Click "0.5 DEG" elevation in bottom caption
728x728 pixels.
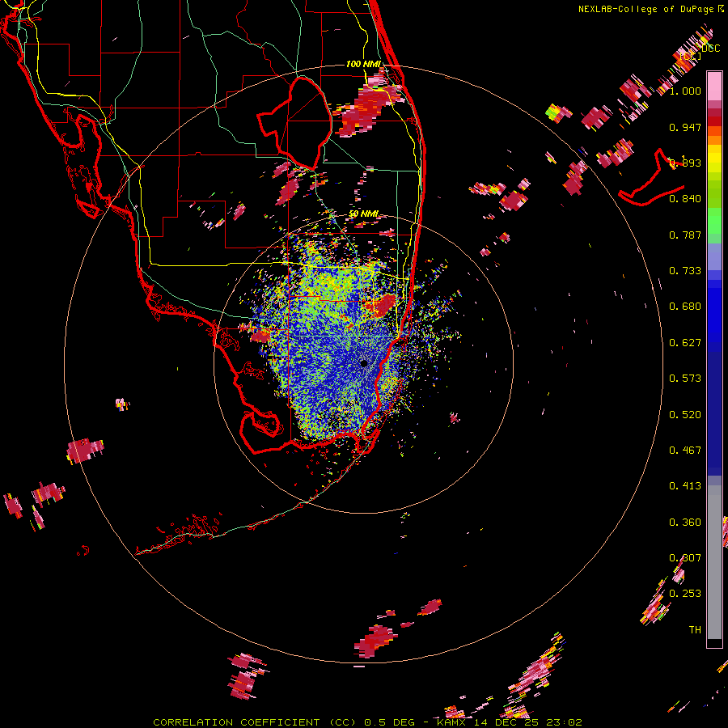coord(390,722)
